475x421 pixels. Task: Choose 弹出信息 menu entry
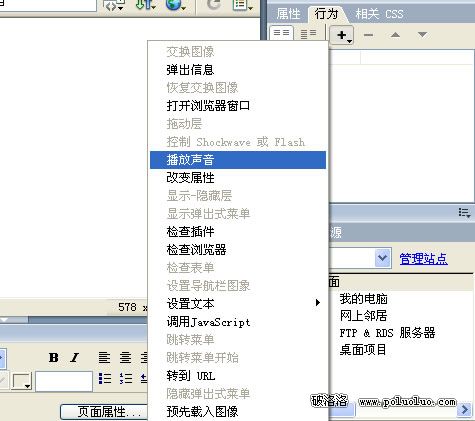tap(191, 70)
